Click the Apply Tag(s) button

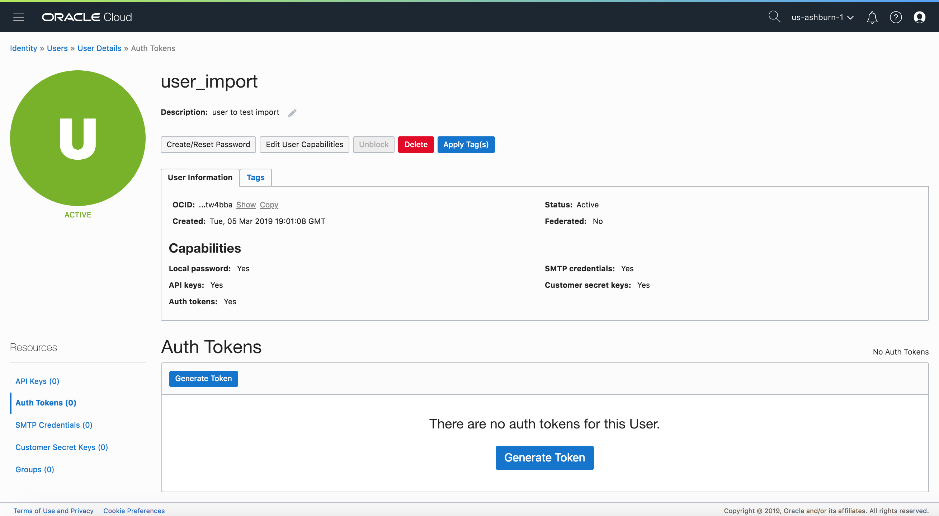(466, 144)
